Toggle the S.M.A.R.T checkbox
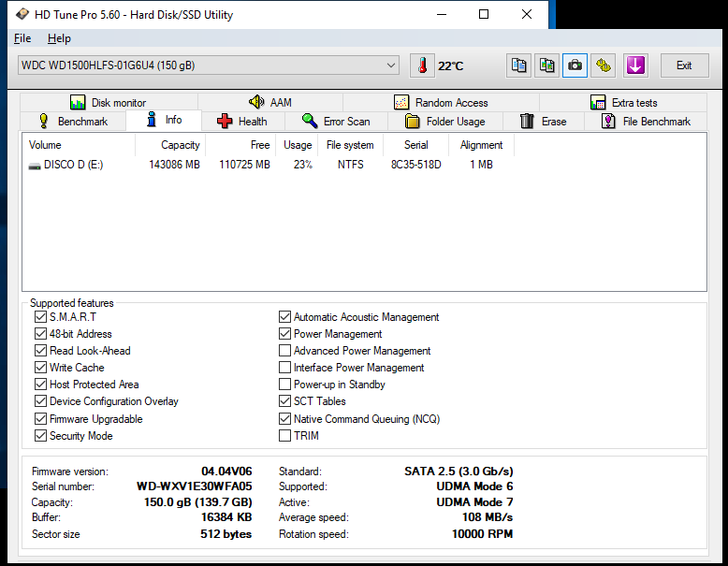Screen dimensions: 728x566 click(40, 317)
